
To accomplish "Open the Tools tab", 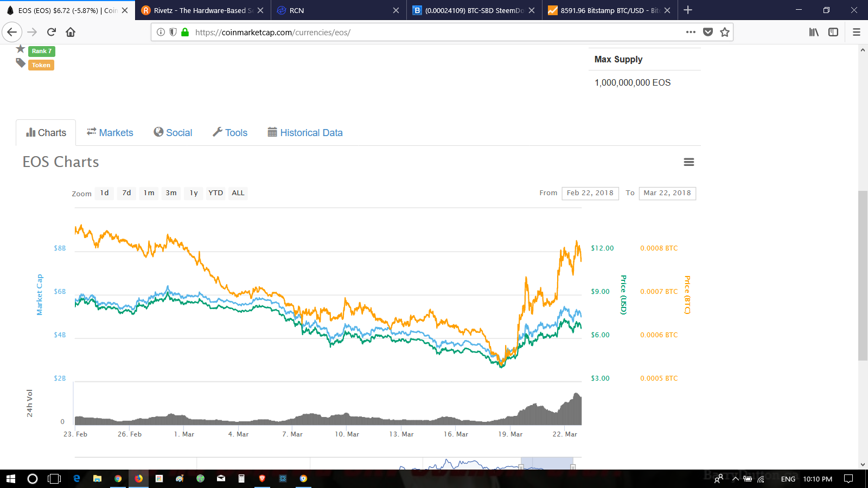I will (230, 133).
